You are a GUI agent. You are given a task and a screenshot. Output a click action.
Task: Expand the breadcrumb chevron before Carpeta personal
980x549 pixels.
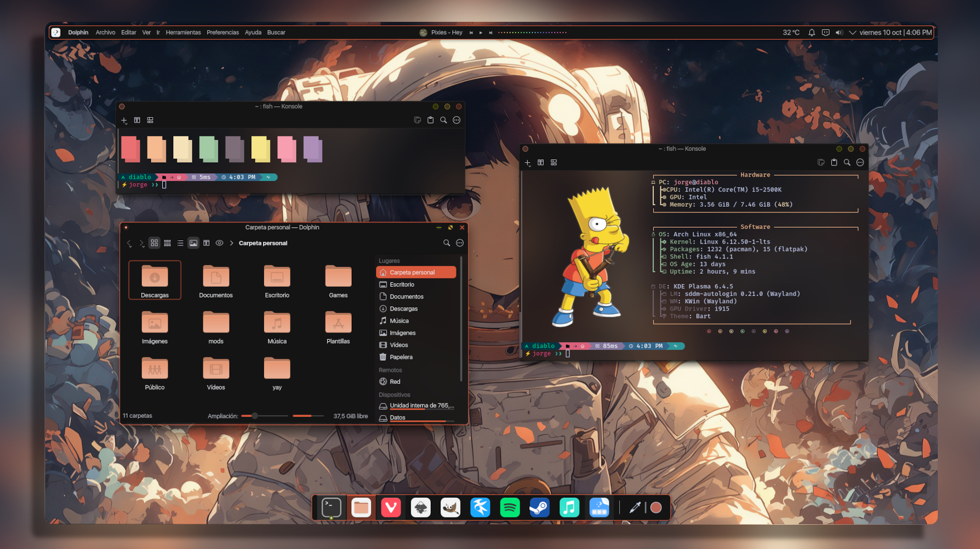[231, 243]
